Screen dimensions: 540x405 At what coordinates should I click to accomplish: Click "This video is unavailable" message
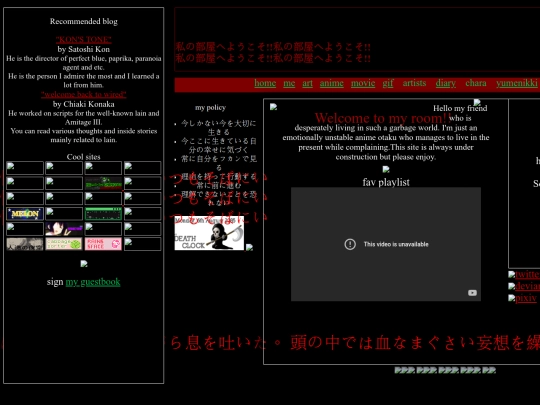tap(396, 244)
